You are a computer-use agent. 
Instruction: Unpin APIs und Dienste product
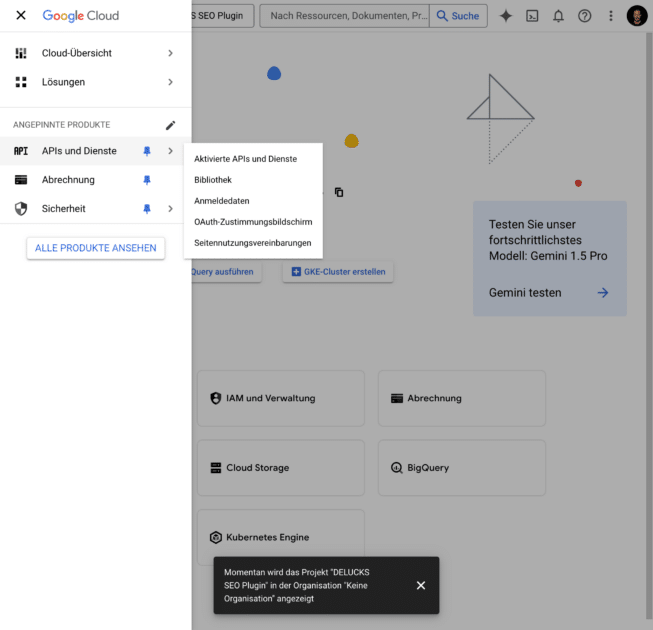(x=147, y=151)
